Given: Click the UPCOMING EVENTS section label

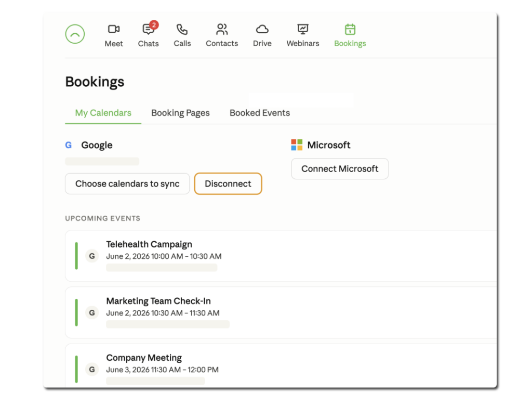Looking at the screenshot, I should [x=103, y=218].
